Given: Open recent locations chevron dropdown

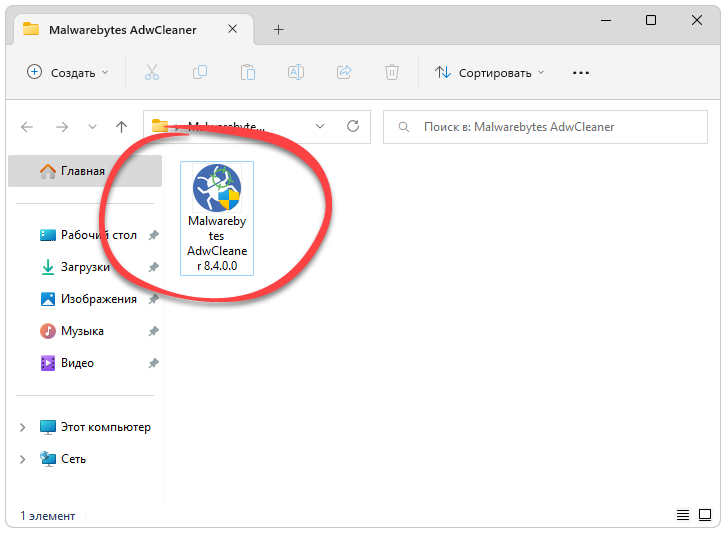Looking at the screenshot, I should [92, 127].
